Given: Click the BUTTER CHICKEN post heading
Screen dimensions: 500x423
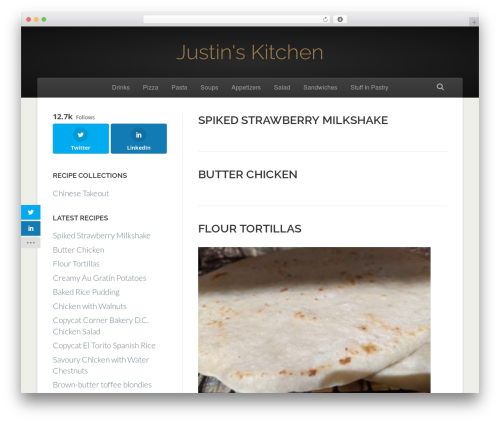Looking at the screenshot, I should [248, 174].
